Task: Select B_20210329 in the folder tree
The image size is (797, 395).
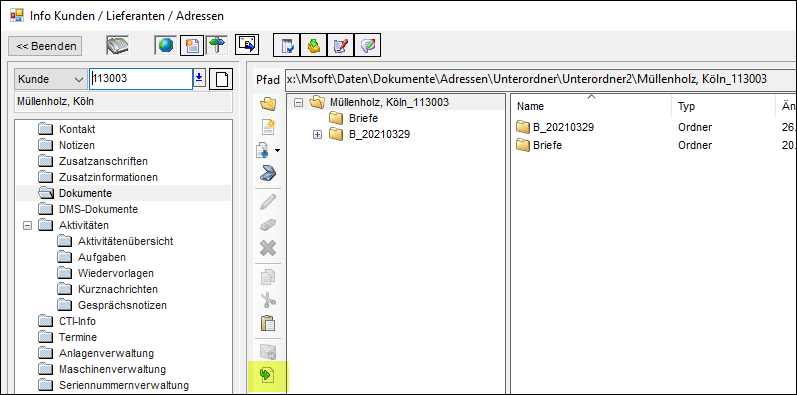Action: point(379,135)
